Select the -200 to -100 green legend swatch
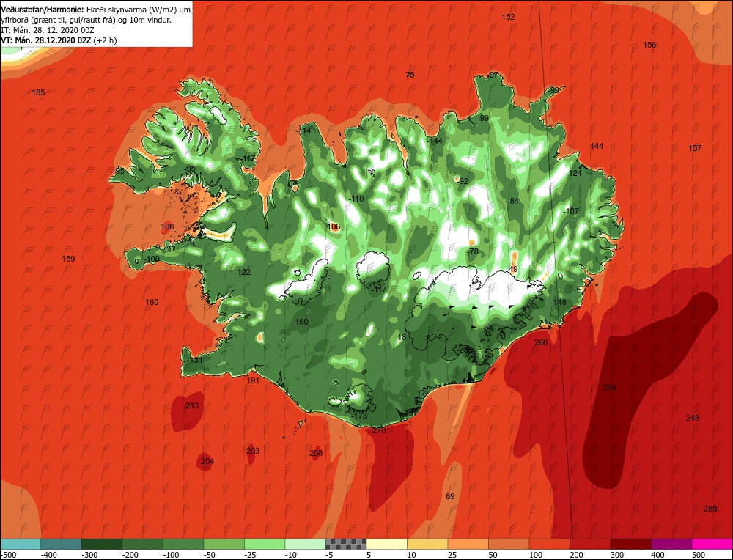The image size is (733, 560). (x=142, y=544)
